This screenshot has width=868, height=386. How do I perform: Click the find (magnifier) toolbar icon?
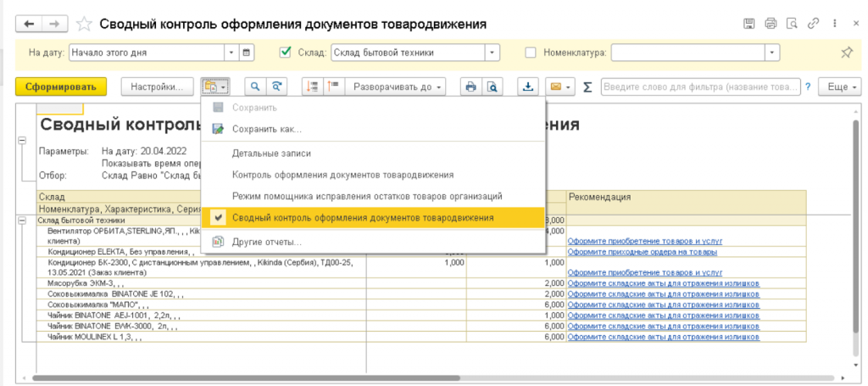(x=253, y=87)
